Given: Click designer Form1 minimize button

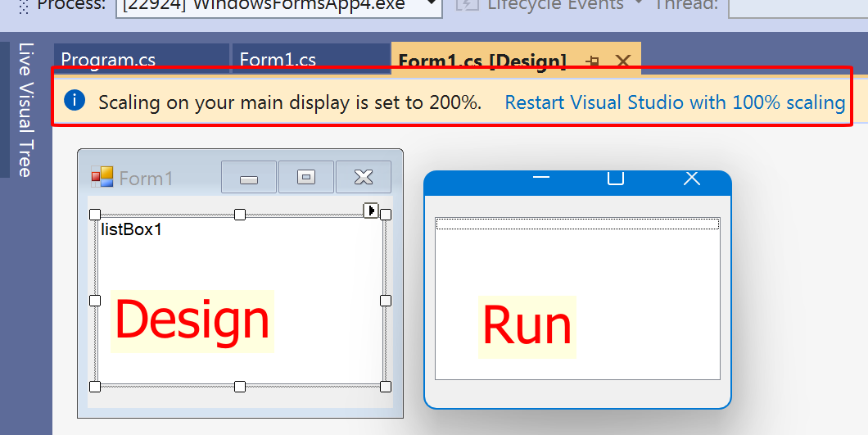Looking at the screenshot, I should (249, 177).
